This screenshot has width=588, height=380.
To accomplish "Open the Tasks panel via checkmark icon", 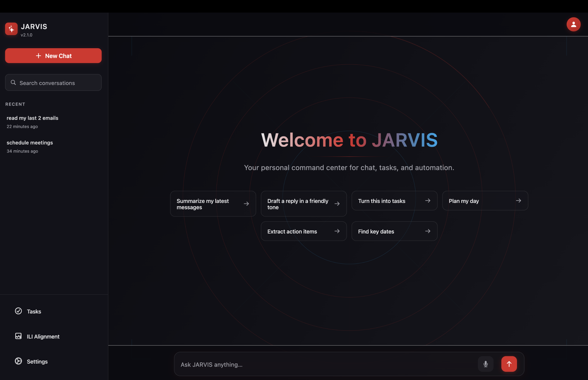I will coord(18,311).
